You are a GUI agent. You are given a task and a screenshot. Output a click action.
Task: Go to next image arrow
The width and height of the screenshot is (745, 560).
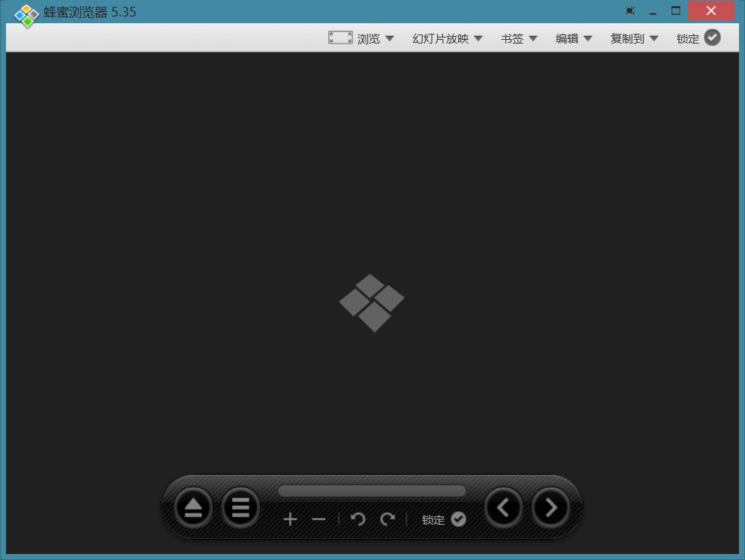[x=550, y=507]
